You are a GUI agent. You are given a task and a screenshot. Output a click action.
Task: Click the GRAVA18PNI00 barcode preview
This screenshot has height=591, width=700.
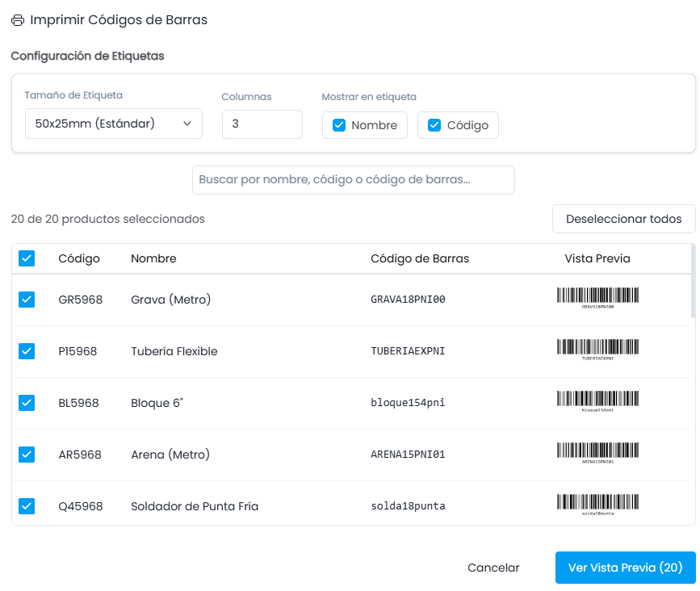[x=597, y=298]
